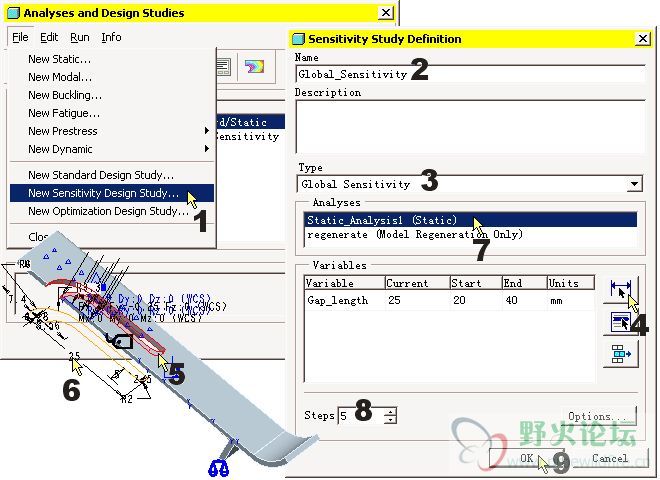
Task: Expand New Dynamic submenu
Action: [113, 149]
